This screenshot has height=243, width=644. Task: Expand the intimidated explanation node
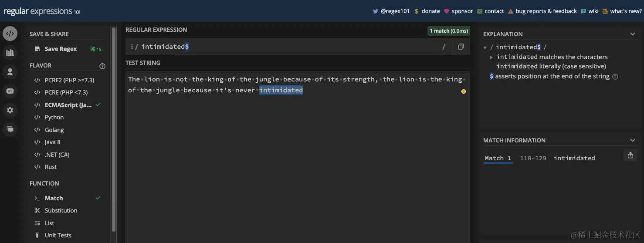491,57
